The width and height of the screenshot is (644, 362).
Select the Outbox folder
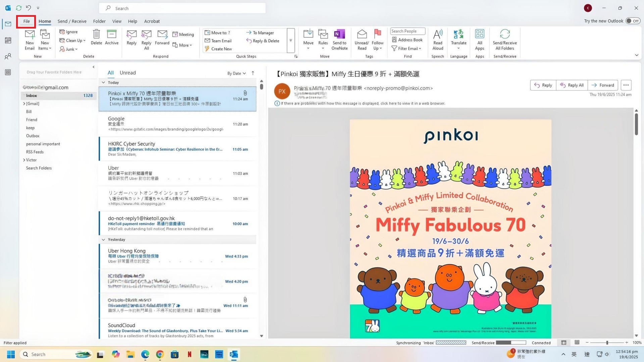[x=33, y=136]
